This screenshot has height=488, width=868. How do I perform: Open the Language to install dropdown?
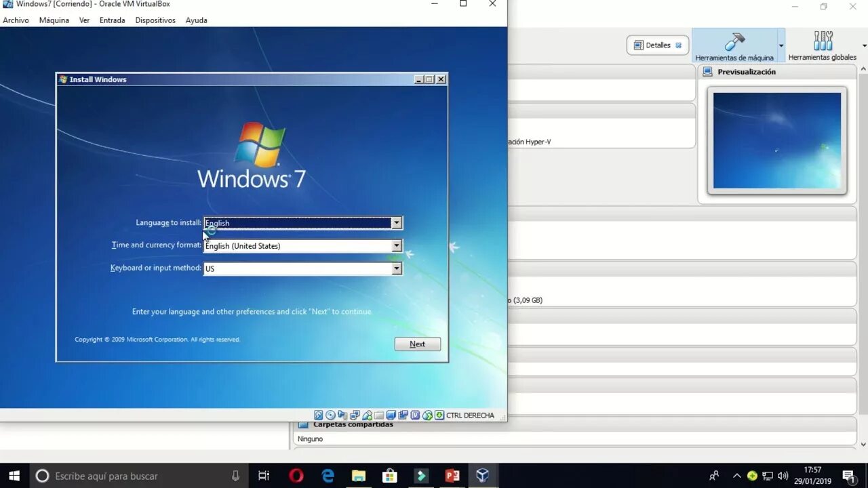397,223
